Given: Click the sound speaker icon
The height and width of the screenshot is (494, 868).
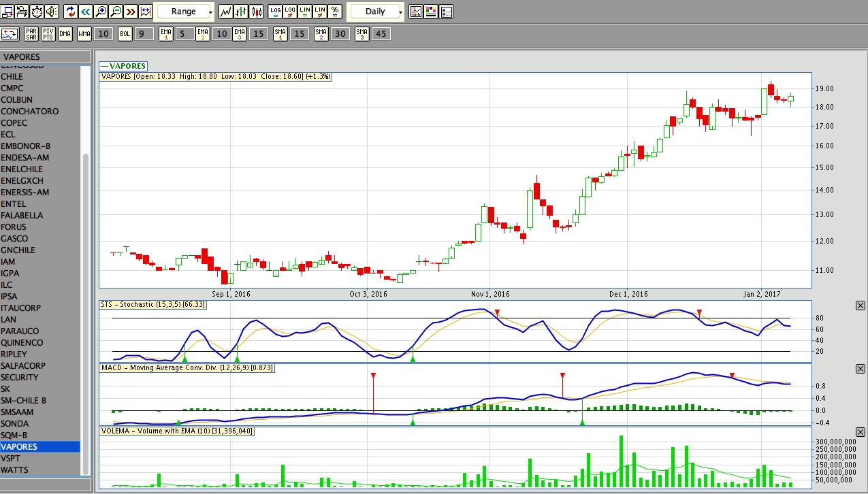Looking at the screenshot, I should 52,12.
